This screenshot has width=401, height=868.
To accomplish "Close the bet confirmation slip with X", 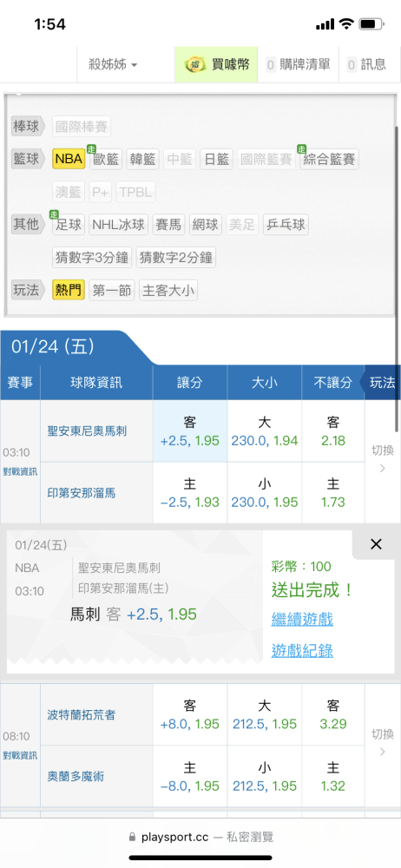I will click(376, 545).
